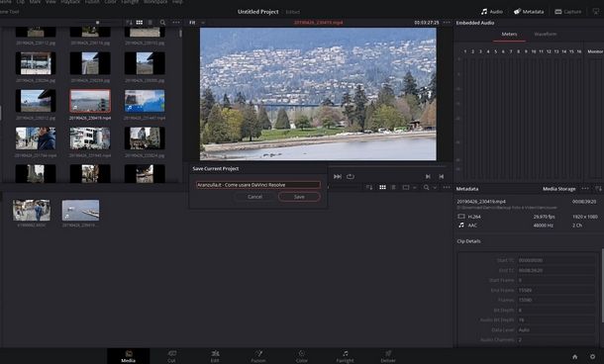The image size is (604, 364).
Task: Select highlighted clip 20190426_230419.mp4 thumbnail
Action: click(90, 101)
